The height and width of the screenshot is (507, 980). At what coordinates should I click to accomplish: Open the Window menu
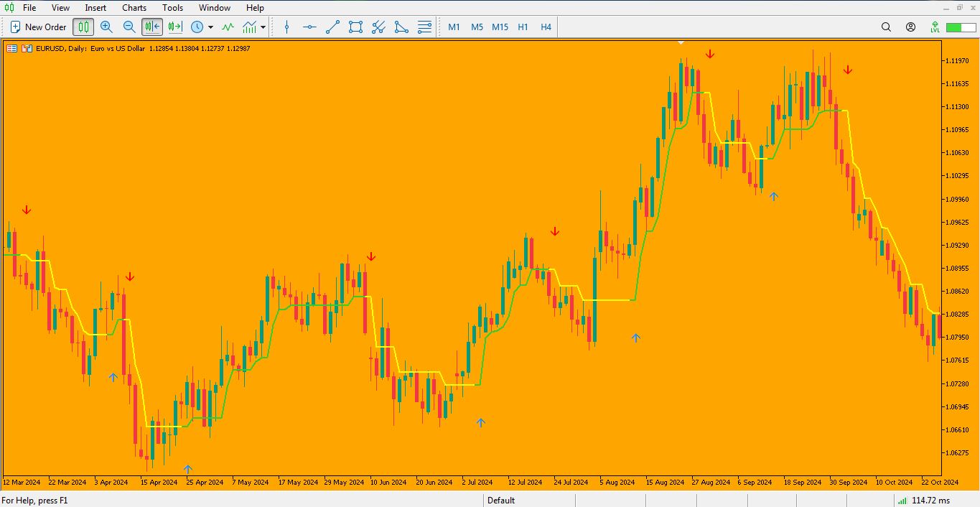click(x=215, y=8)
